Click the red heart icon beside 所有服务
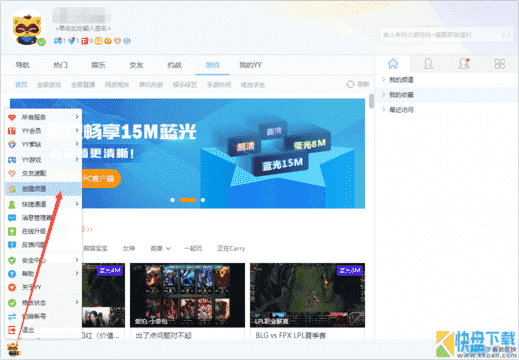Screen dimensions: 519x360 pyautogui.click(x=12, y=117)
